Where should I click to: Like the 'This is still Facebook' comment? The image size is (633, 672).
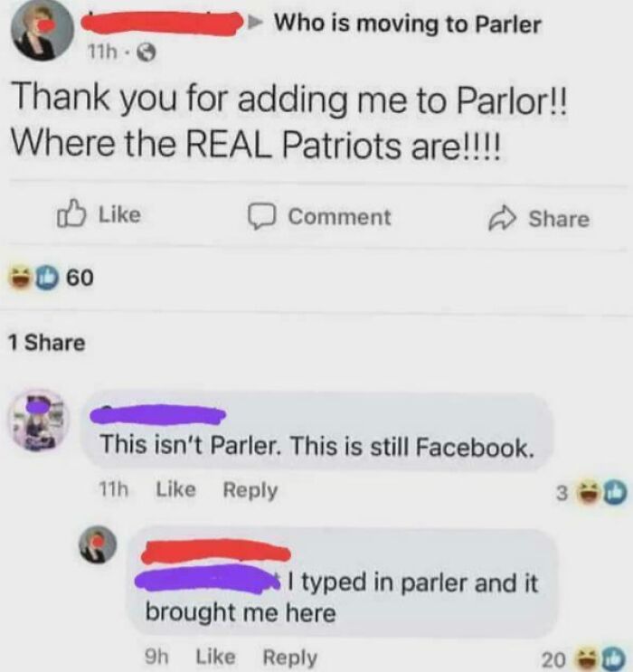[175, 489]
